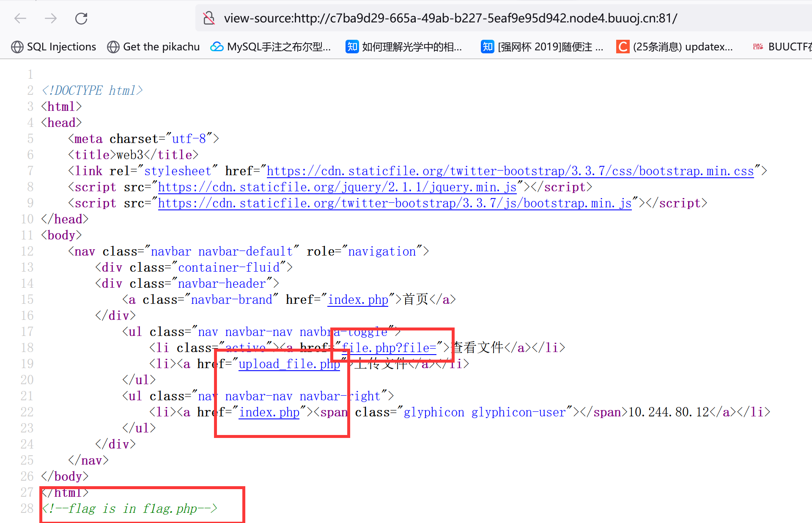
Task: Click the 'glyphicon glyphicon-user' class value
Action: tap(485, 412)
